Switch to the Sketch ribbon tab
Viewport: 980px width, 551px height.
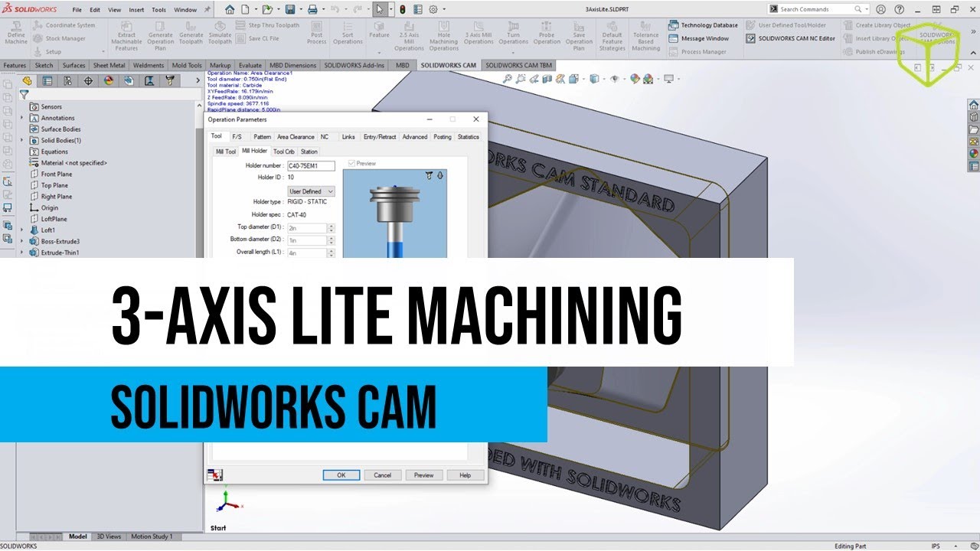click(44, 66)
